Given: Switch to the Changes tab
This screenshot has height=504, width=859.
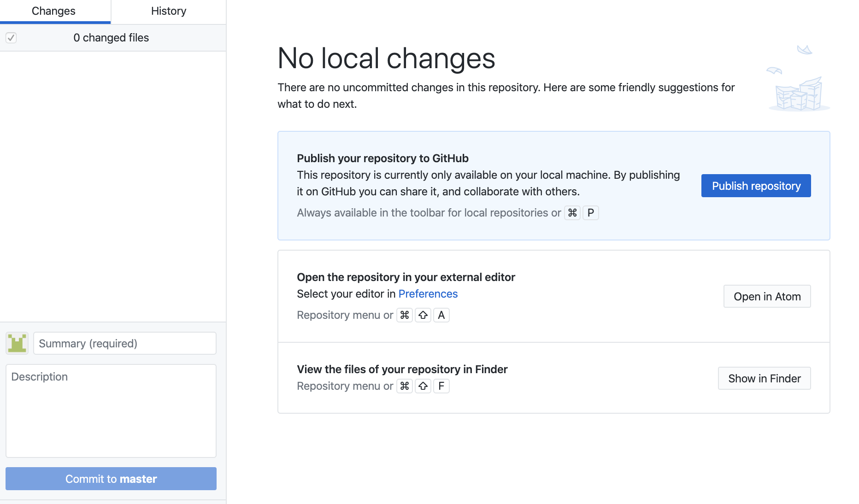Looking at the screenshot, I should pos(53,11).
